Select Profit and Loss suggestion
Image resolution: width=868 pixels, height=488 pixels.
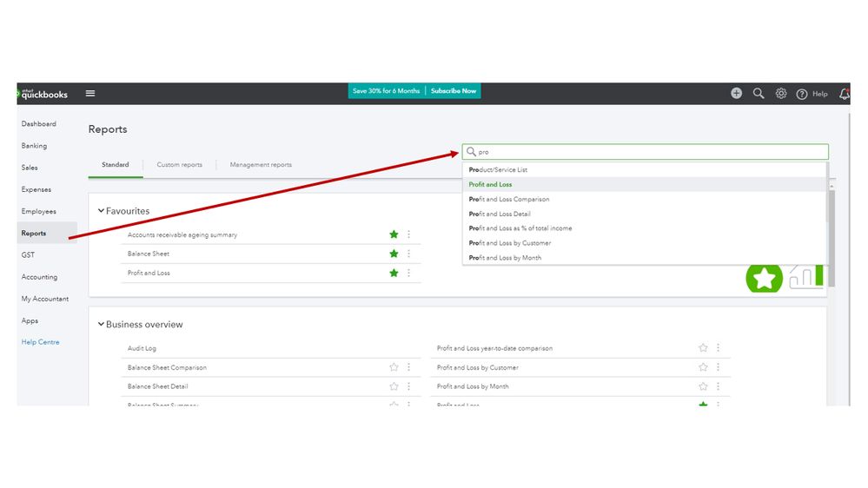point(645,184)
